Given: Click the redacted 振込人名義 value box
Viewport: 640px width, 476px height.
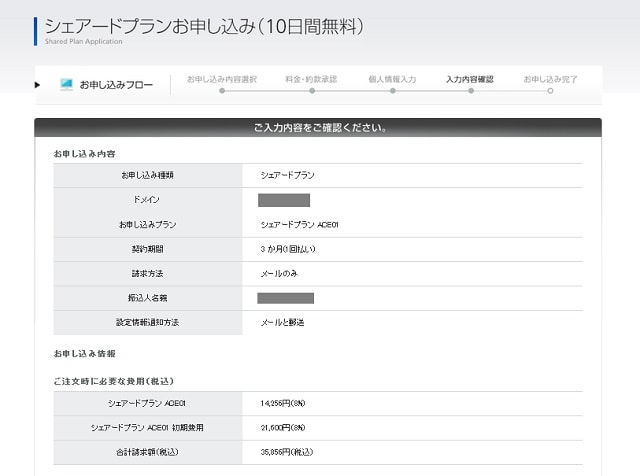Looking at the screenshot, I should 286,297.
